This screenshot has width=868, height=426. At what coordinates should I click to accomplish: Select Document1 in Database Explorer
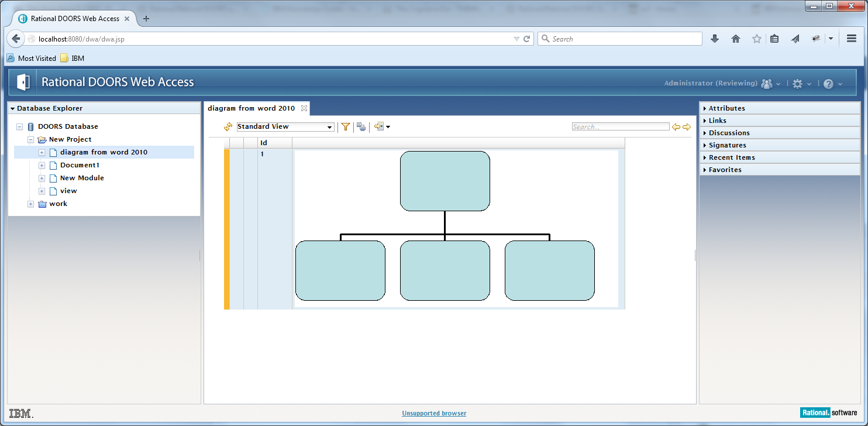(x=80, y=165)
